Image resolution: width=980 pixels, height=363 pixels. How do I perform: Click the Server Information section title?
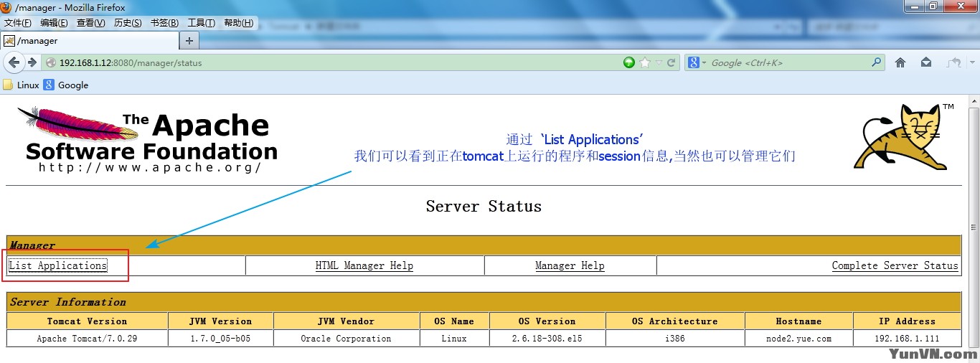(68, 302)
